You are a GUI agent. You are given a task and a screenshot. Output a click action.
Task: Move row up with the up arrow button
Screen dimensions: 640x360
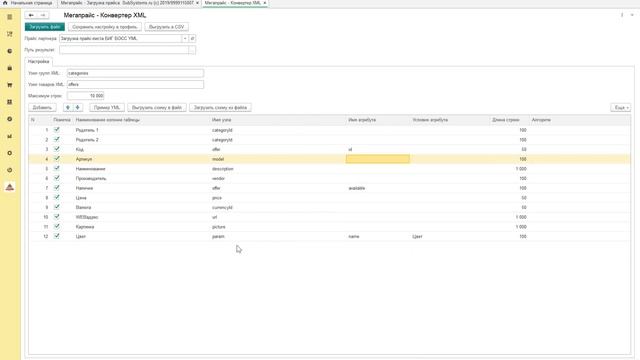[68, 107]
